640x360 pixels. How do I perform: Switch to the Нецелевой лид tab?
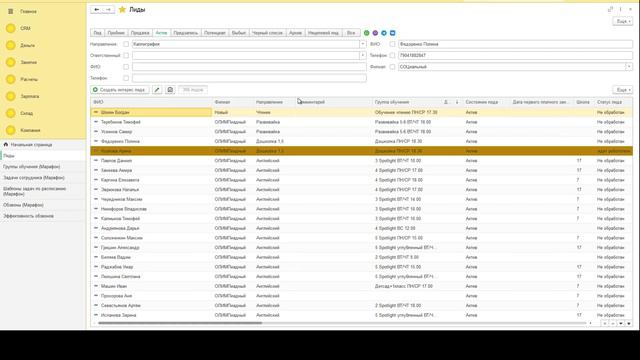pos(323,33)
